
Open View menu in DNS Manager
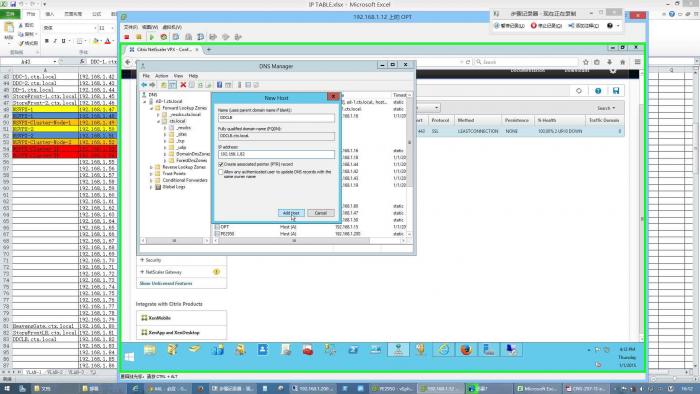point(178,76)
